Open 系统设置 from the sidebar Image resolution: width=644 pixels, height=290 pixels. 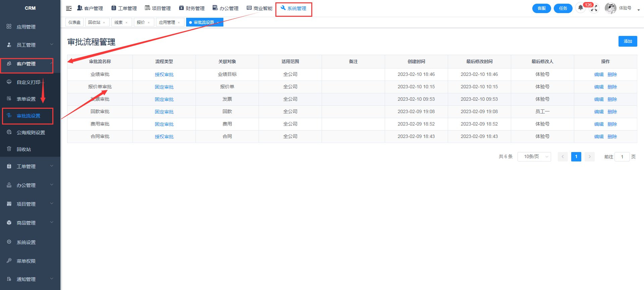click(26, 242)
